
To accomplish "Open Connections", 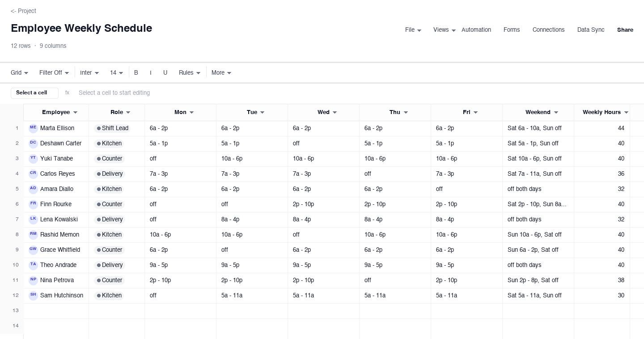I will 548,30.
